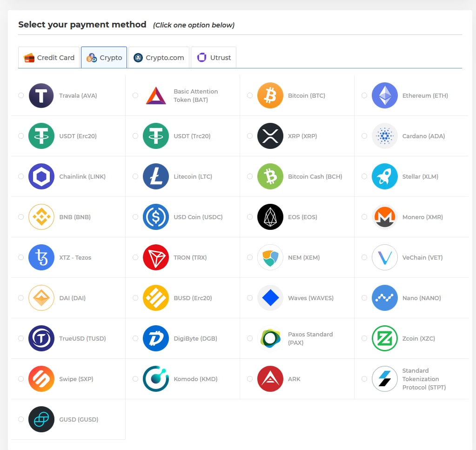This screenshot has width=476, height=450.
Task: Click the "VeChain (VET)" label
Action: point(422,257)
